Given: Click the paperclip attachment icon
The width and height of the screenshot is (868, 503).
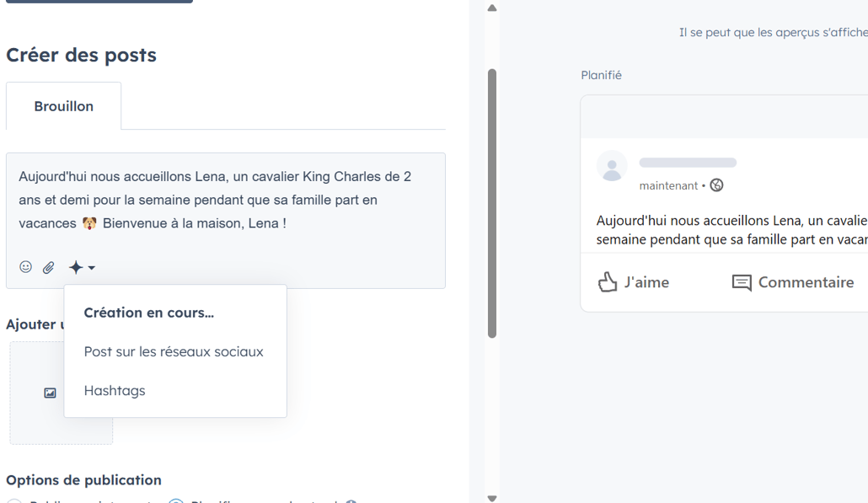Looking at the screenshot, I should tap(48, 267).
